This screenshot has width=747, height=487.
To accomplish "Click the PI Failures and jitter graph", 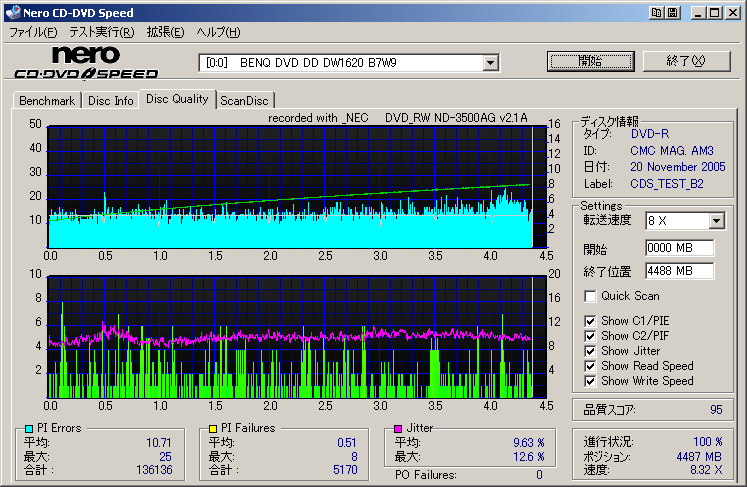I will point(296,337).
